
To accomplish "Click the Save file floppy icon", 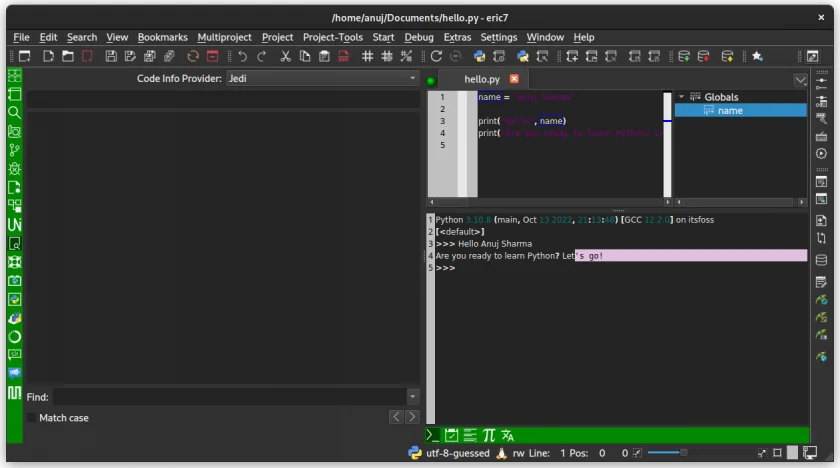I will [x=111, y=56].
